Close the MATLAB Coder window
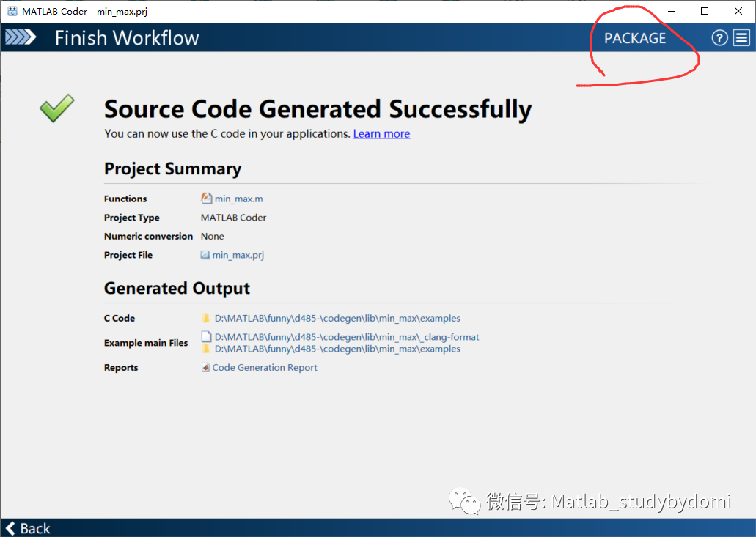Viewport: 756px width, 537px height. (x=738, y=11)
